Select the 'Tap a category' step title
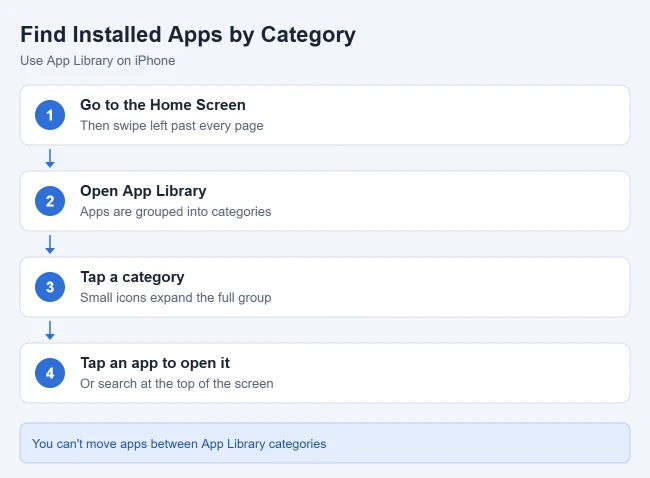The width and height of the screenshot is (650, 478). point(132,277)
